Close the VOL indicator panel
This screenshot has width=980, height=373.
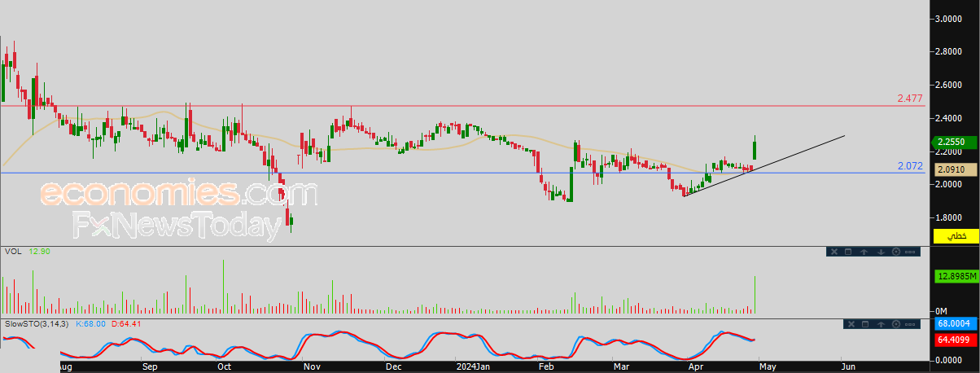834,252
